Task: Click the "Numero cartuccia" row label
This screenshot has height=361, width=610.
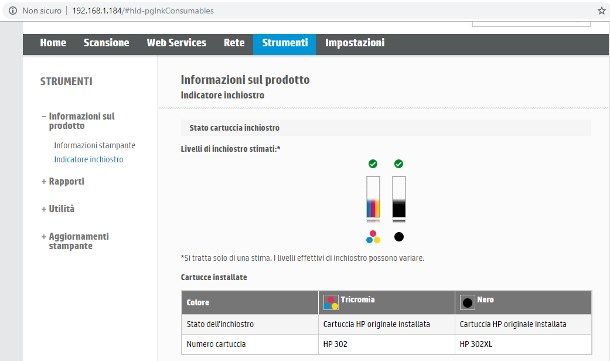Action: [x=216, y=344]
